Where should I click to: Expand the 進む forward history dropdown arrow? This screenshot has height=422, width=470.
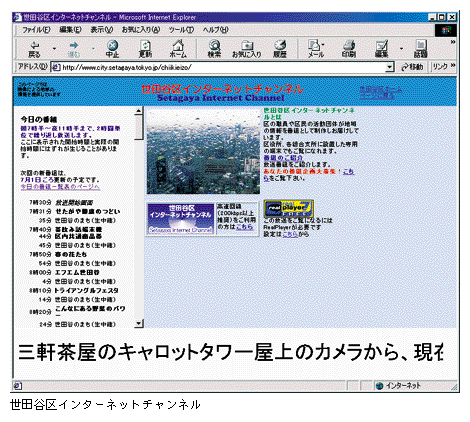click(93, 49)
